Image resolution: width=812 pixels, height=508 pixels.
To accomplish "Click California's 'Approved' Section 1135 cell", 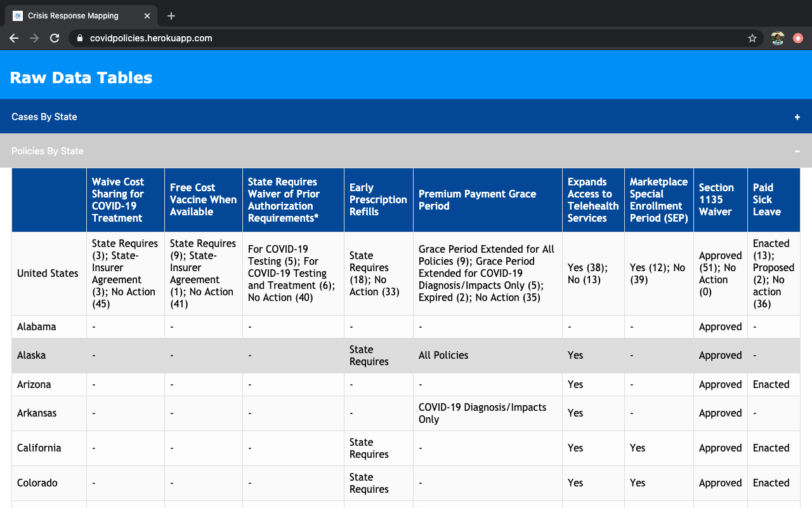I will pos(721,448).
